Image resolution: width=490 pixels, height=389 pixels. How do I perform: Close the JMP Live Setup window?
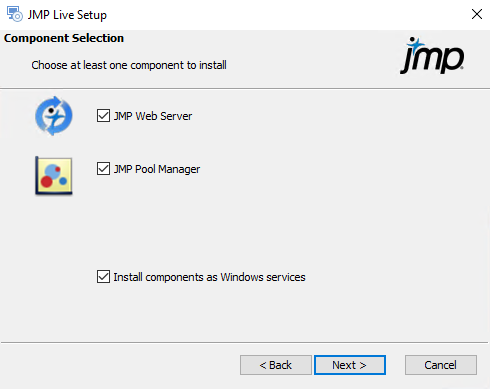477,14
